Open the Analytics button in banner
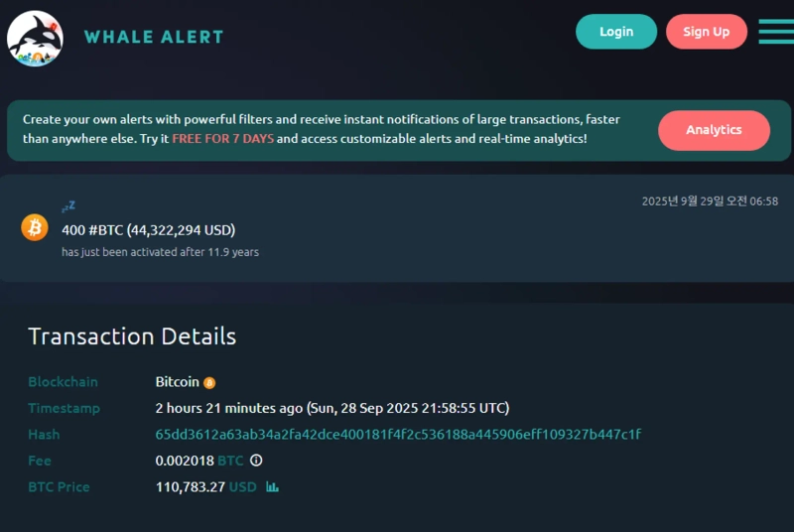The image size is (794, 532). click(714, 130)
